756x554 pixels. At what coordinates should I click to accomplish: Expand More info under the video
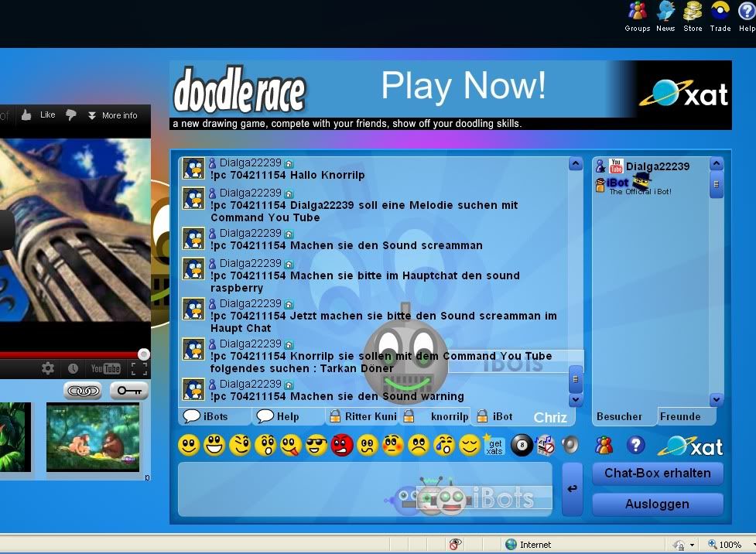click(x=112, y=115)
